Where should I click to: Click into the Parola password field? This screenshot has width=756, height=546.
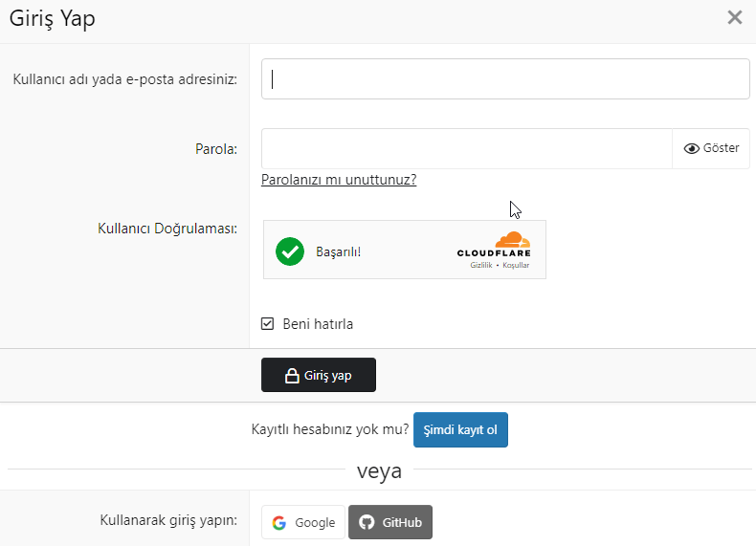467,148
